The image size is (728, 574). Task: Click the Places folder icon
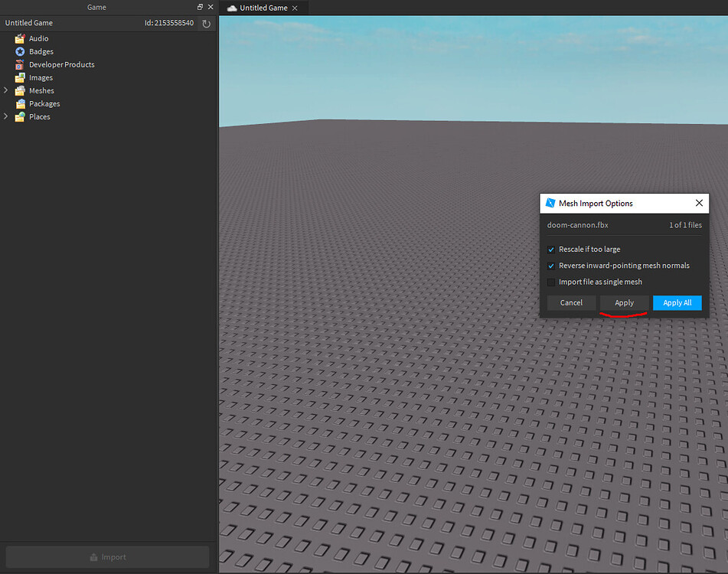[19, 116]
